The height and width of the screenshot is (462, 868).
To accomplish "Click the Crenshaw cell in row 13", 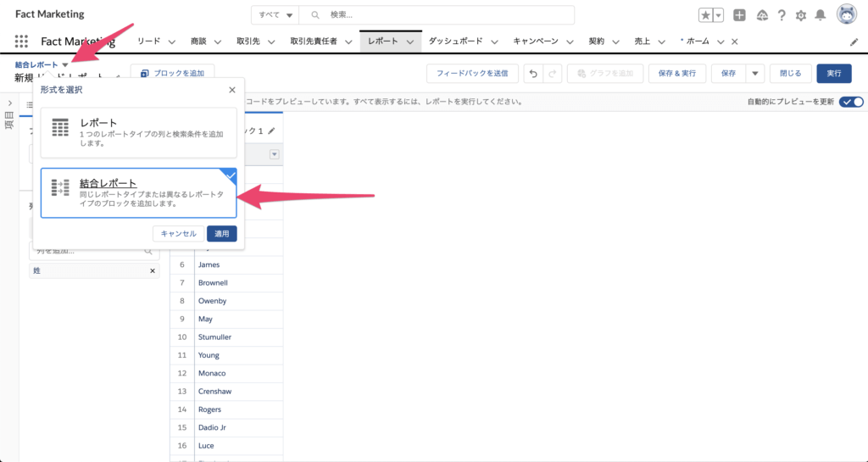I will 238,391.
